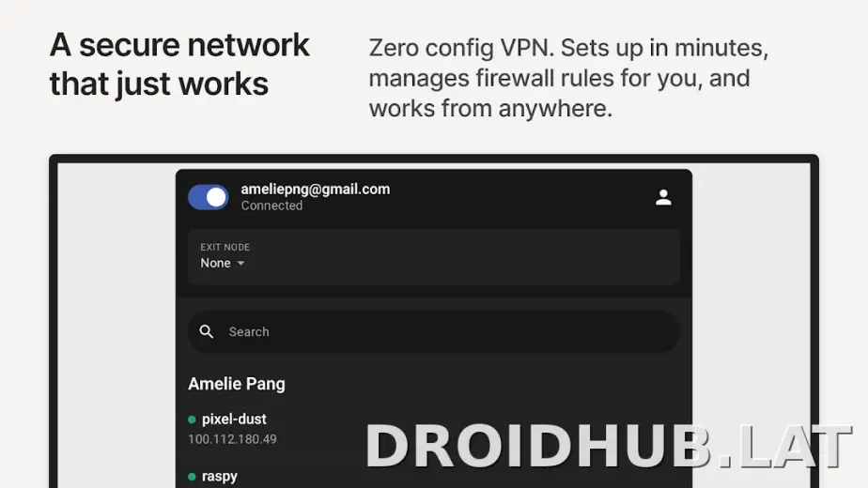Click the white knob of the connection toggle

tap(216, 197)
